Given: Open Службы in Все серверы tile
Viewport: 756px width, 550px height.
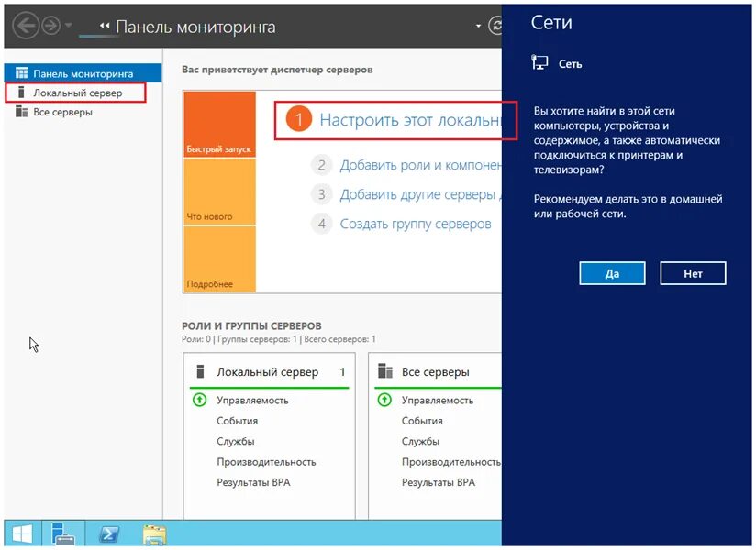Looking at the screenshot, I should click(420, 441).
